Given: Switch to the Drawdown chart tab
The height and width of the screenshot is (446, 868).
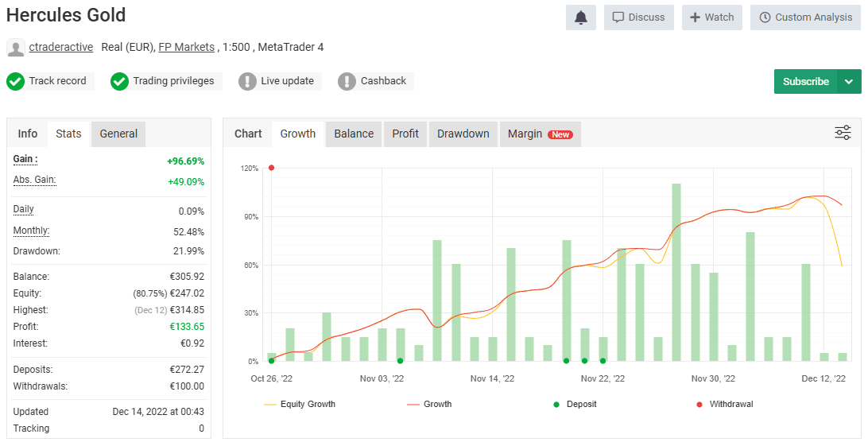Looking at the screenshot, I should [463, 134].
